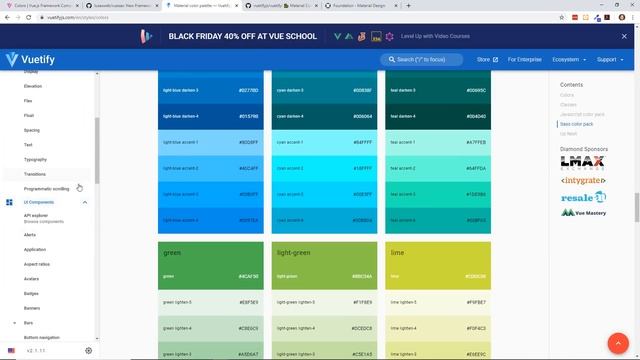Viewport: 640px width, 360px height.
Task: Click the browser address bar
Action: click(298, 18)
